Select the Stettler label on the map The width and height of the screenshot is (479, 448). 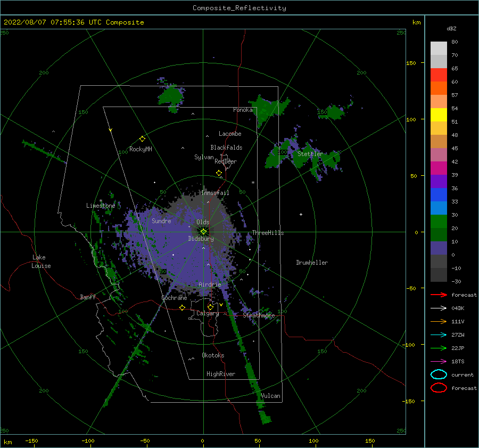click(x=310, y=154)
